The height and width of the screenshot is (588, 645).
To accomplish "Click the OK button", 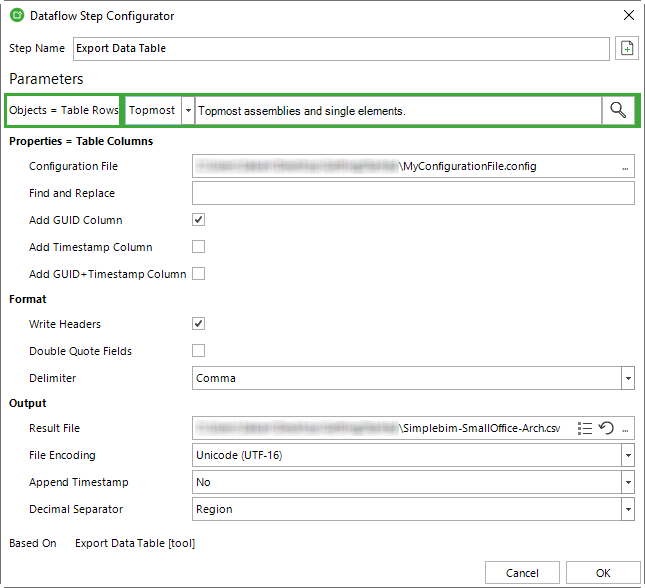I will coord(603,573).
